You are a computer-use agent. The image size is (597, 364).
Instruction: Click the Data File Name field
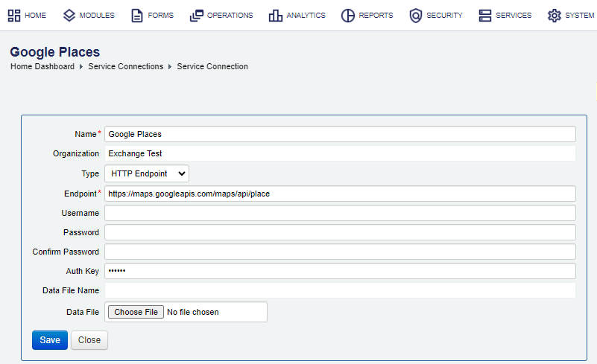340,290
